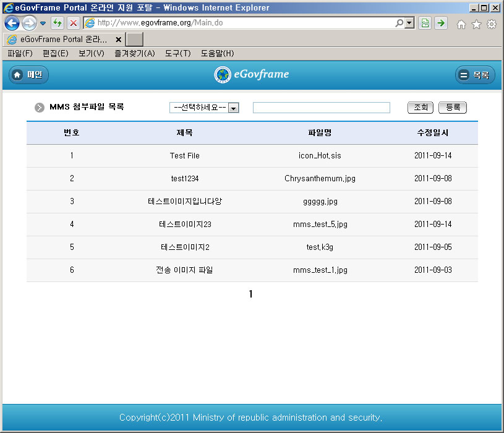Go to main with the 메인 button
Image resolution: width=504 pixels, height=433 pixels.
tap(28, 75)
